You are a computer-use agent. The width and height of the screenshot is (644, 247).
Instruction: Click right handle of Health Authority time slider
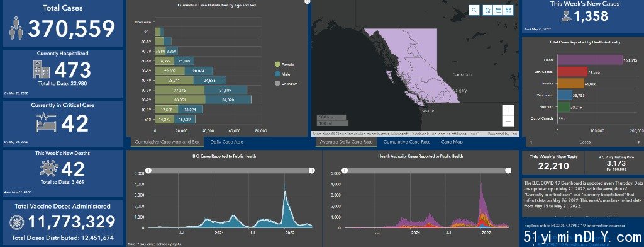tap(509, 170)
